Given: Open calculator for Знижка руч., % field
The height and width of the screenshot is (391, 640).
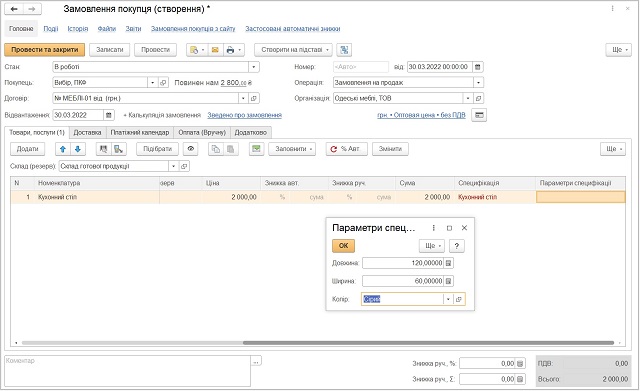Looking at the screenshot, I should [520, 363].
